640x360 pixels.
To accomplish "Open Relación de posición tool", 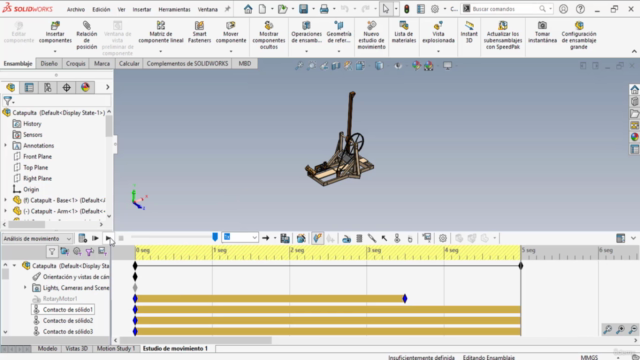I will click(x=87, y=35).
